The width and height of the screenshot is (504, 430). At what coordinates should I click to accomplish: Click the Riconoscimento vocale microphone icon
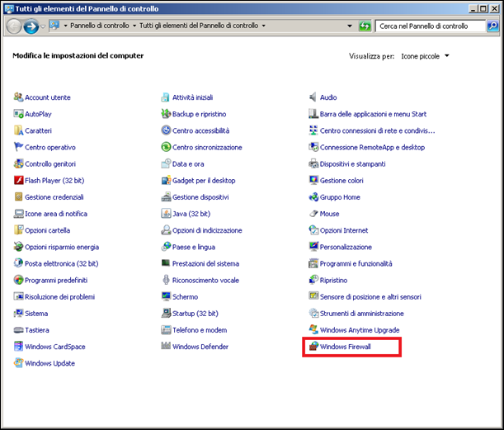coord(166,280)
